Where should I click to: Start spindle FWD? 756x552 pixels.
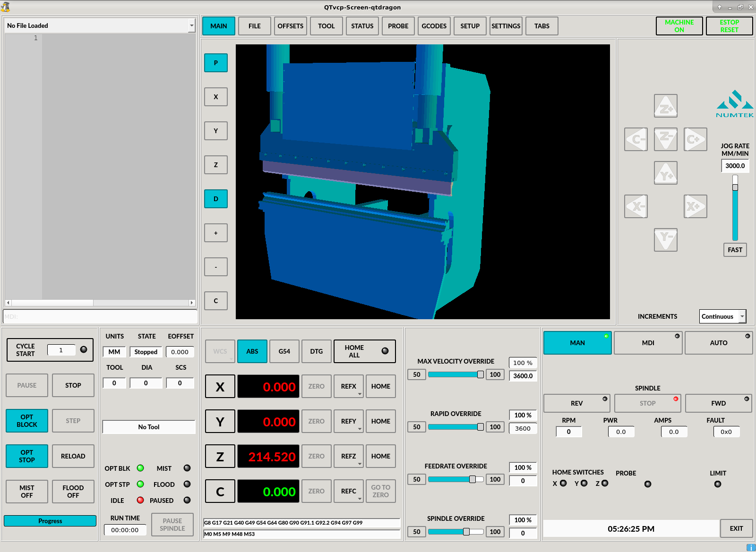pos(719,403)
